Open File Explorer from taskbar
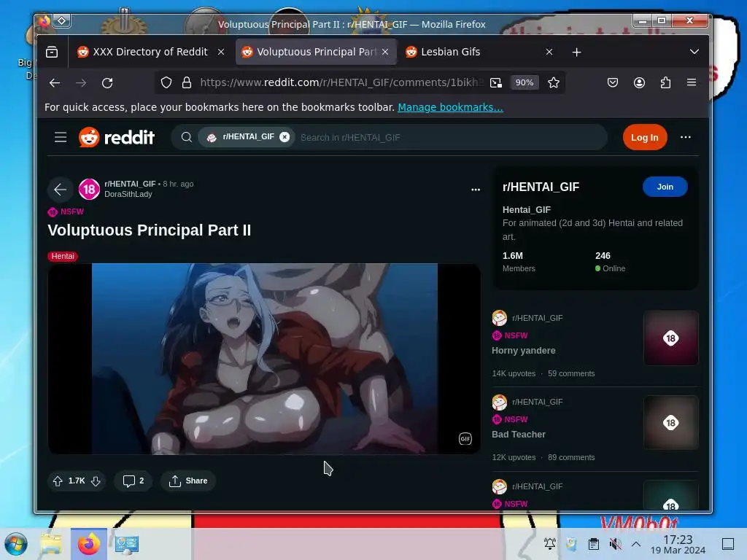 tap(51, 544)
